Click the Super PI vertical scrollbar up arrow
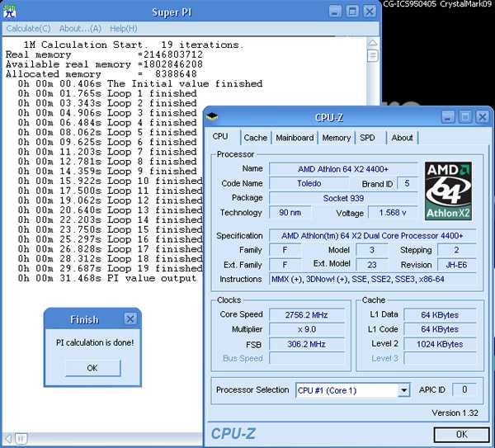 [x=373, y=43]
